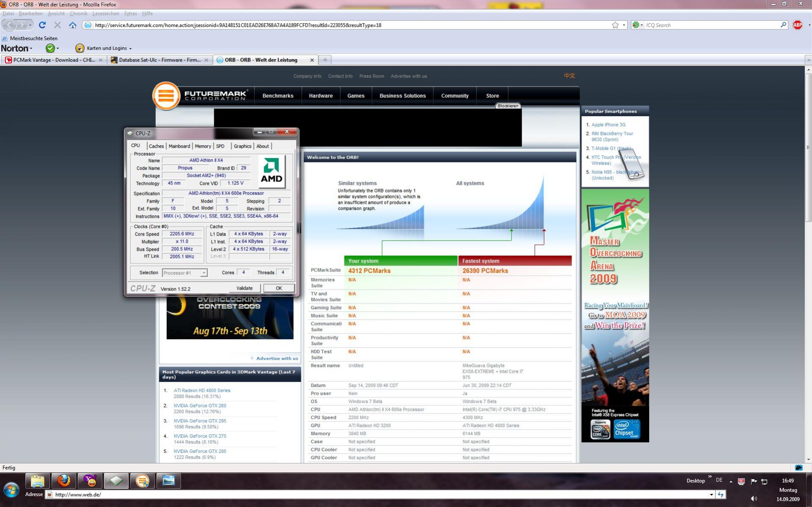Open the Chronik menu
The image size is (812, 507).
click(78, 14)
